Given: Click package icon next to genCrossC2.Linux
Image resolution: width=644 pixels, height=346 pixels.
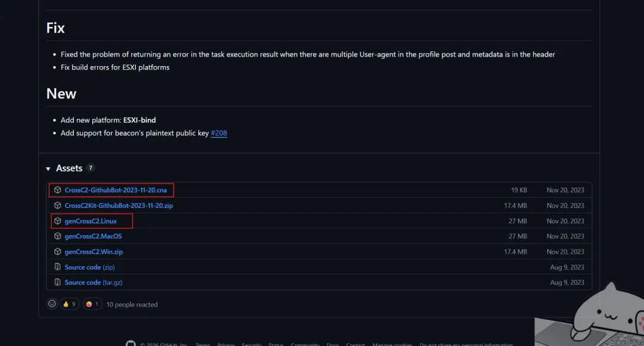Looking at the screenshot, I should point(57,221).
